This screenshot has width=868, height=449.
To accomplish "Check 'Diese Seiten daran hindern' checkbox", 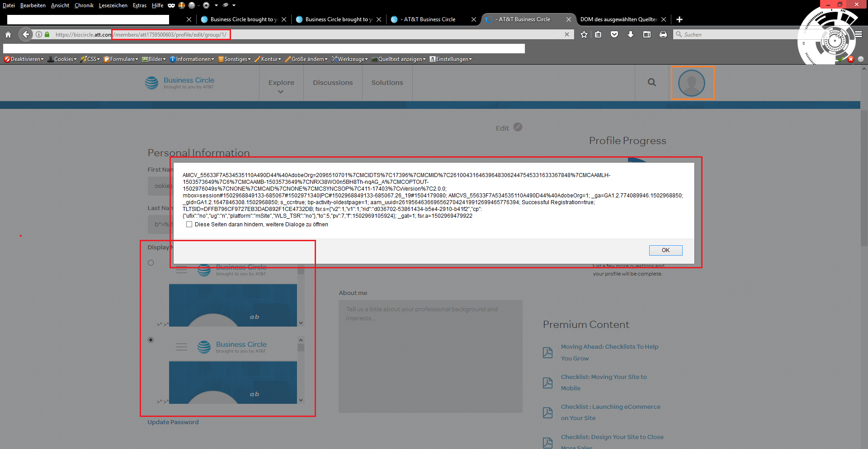I will [189, 224].
